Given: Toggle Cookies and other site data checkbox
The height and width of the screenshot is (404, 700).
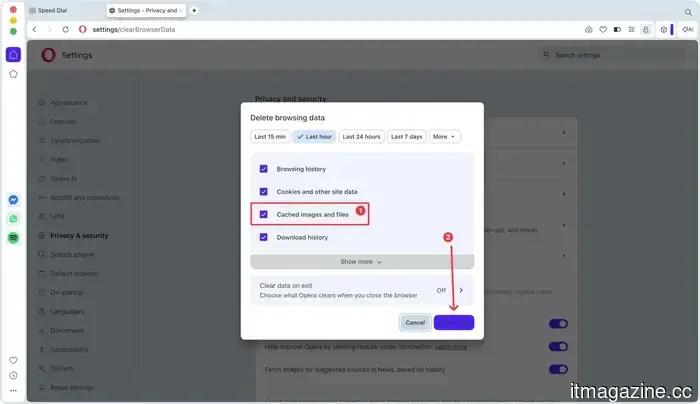Looking at the screenshot, I should click(263, 192).
